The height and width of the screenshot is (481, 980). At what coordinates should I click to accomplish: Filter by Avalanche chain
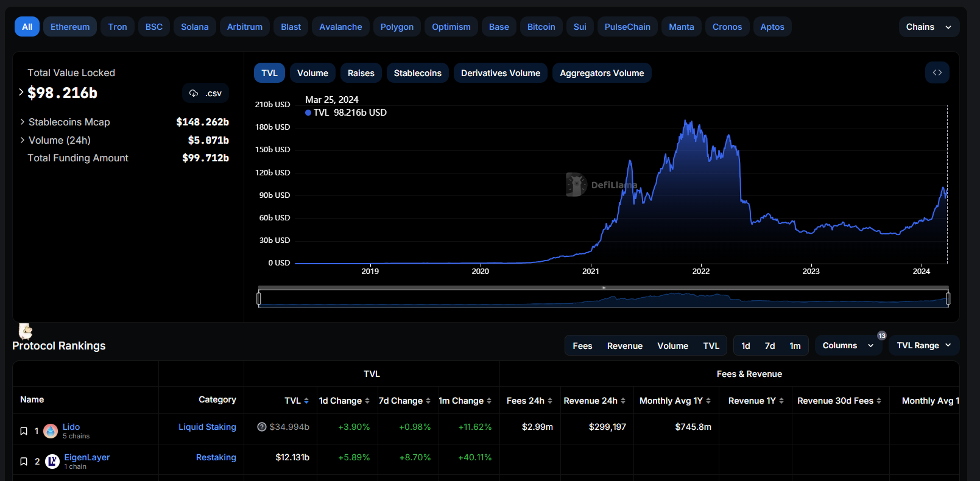pyautogui.click(x=340, y=27)
